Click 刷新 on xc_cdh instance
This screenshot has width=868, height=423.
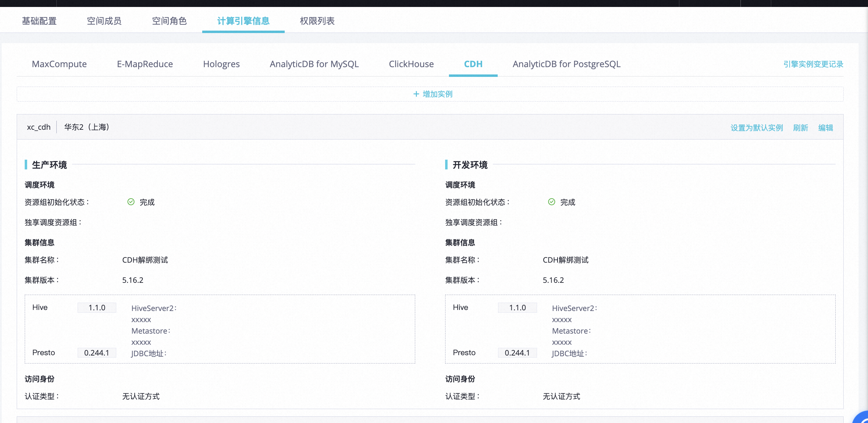coord(800,128)
